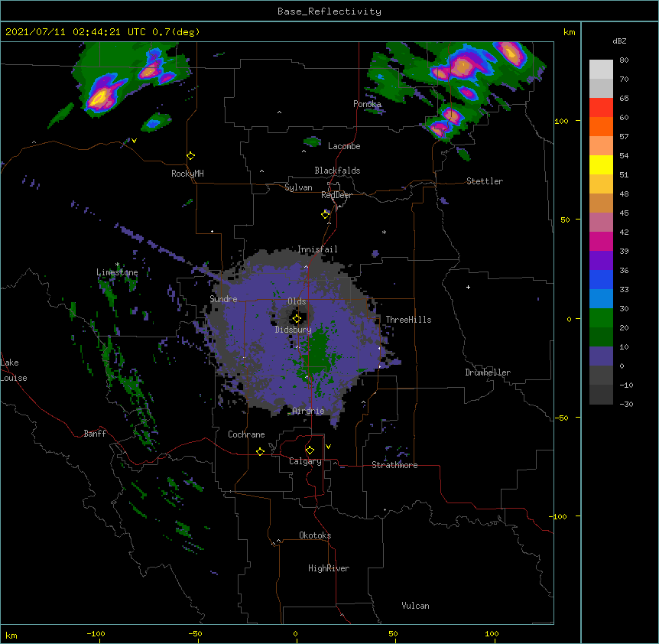Image resolution: width=659 pixels, height=644 pixels.
Task: Select the Blackfalds label
Action: point(337,171)
